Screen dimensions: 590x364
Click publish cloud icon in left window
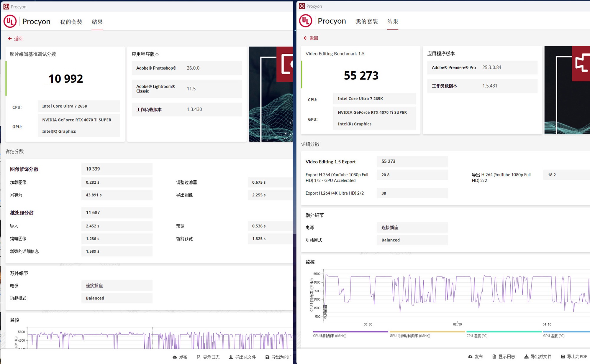point(175,357)
